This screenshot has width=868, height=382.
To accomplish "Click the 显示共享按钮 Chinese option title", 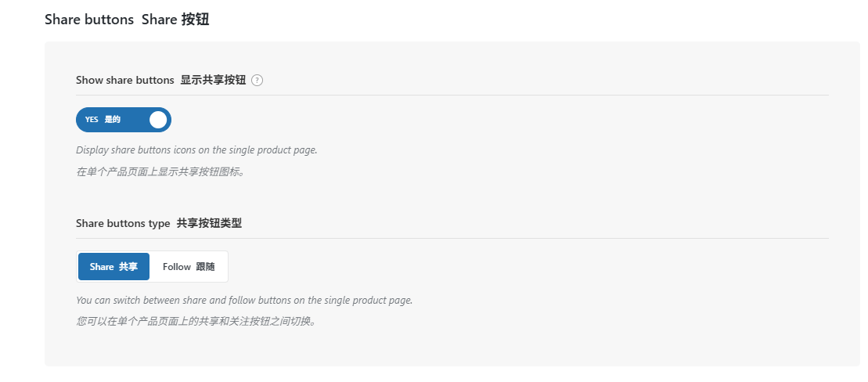I will click(x=213, y=81).
